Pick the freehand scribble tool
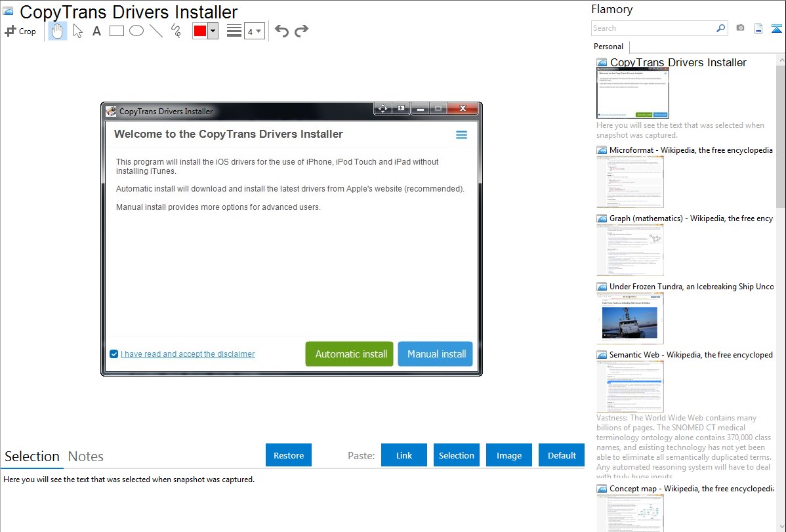 coord(176,31)
